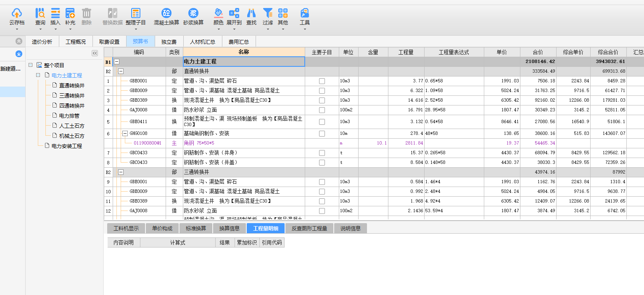Screen dimensions: 644x295
Task: Click the 计算式 column header in detail panel
Action: pos(177,242)
